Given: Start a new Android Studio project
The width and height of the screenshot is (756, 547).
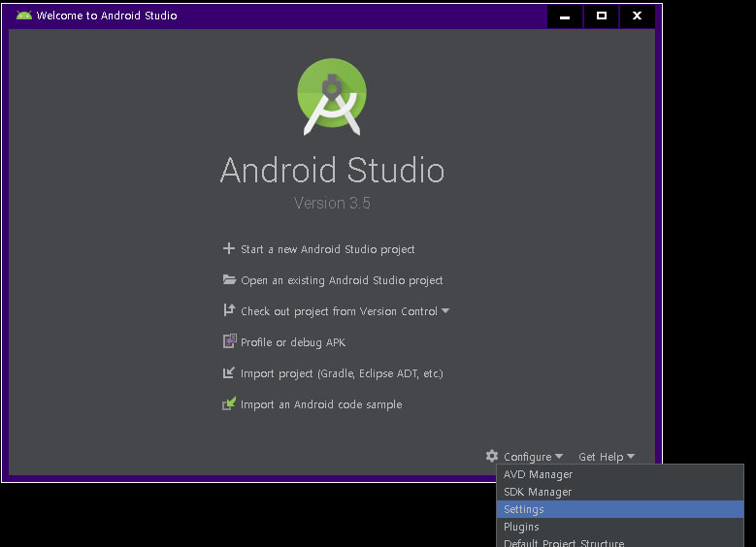Looking at the screenshot, I should (x=327, y=249).
